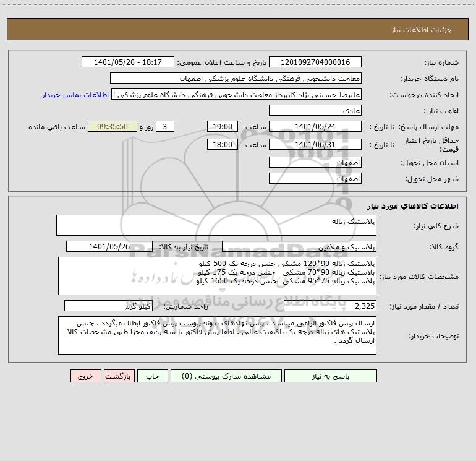This screenshot has width=476, height=461.
Task: Click the جزئیات اطلاعات نیاز header title
Action: click(x=421, y=30)
